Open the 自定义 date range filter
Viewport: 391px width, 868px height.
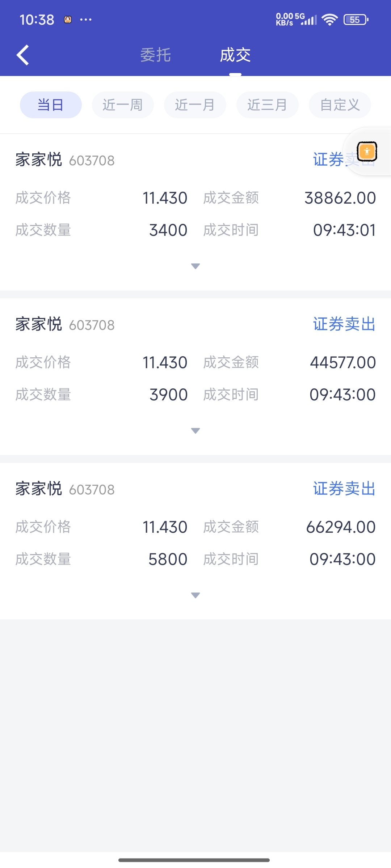click(340, 105)
